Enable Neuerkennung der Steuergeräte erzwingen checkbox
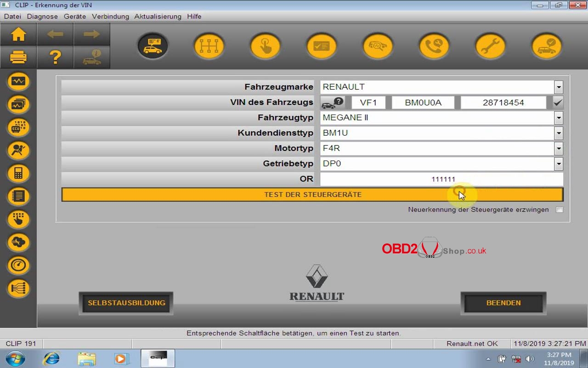Viewport: 588px width, 368px height. [559, 210]
